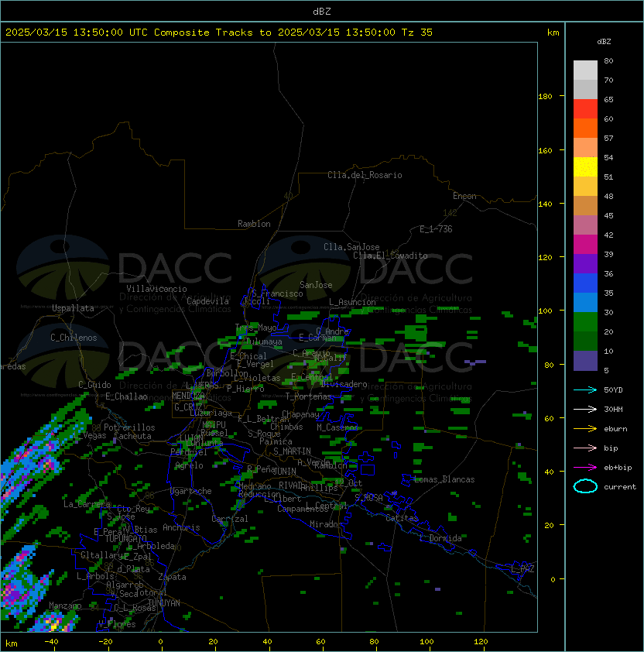The width and height of the screenshot is (644, 652).
Task: Click the Encon place label
Action: click(x=464, y=196)
